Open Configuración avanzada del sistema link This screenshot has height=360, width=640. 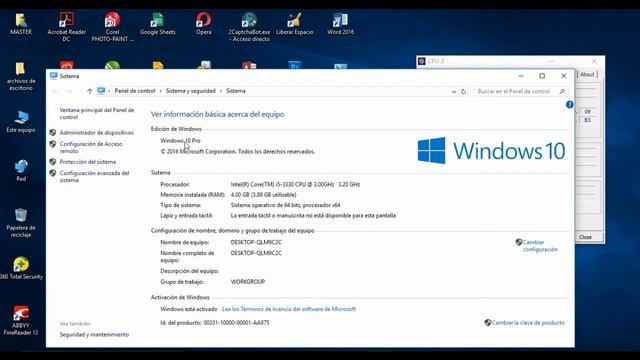[94, 176]
